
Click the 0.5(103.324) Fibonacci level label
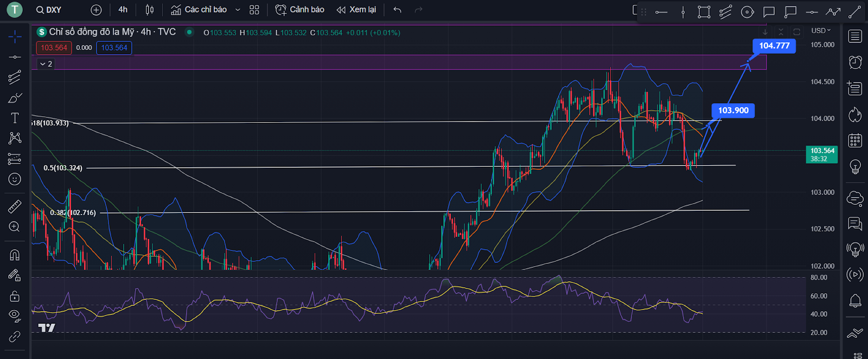[63, 168]
